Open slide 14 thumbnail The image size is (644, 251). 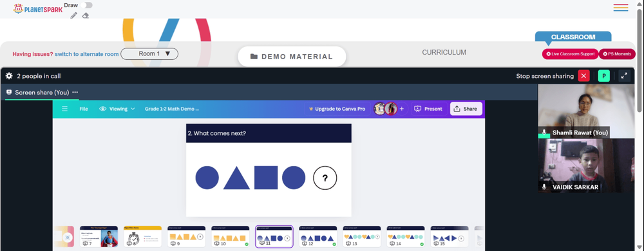(406, 236)
